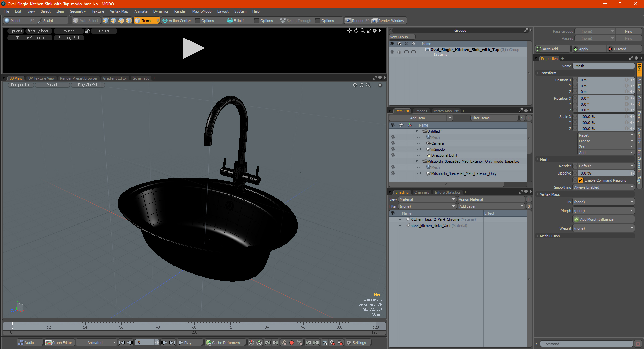Image resolution: width=644 pixels, height=349 pixels.
Task: Click Add Morph Influence button
Action: point(604,219)
